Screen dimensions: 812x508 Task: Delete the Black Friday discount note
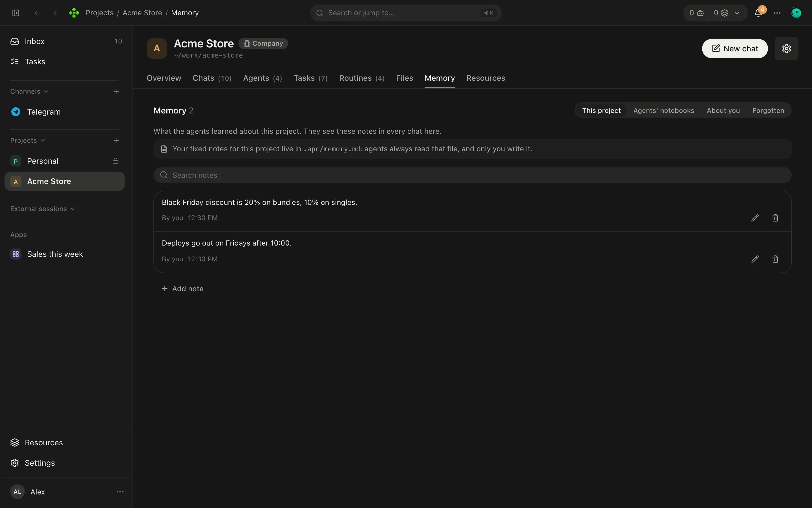point(775,218)
